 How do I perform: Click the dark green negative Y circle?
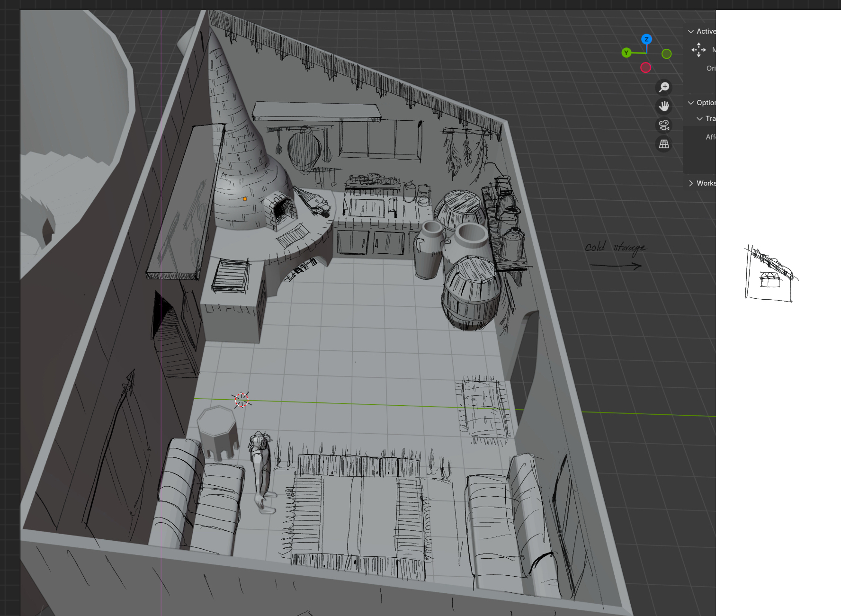666,54
